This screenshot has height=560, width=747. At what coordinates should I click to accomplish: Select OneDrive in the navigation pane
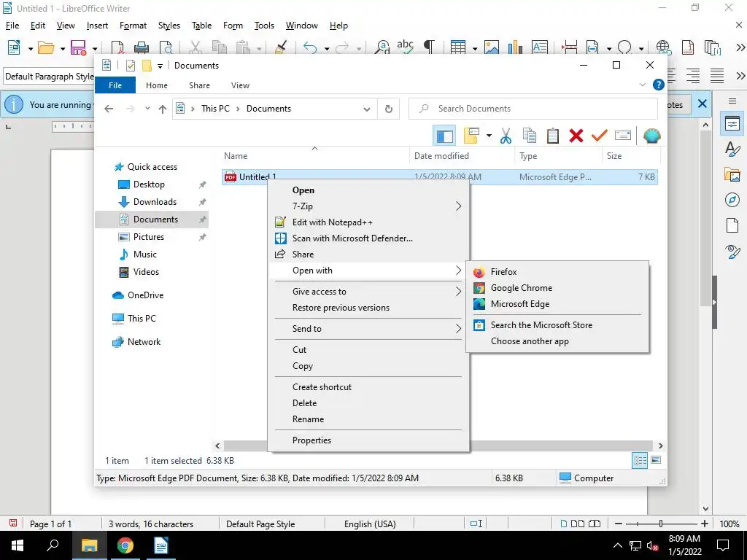click(x=145, y=295)
